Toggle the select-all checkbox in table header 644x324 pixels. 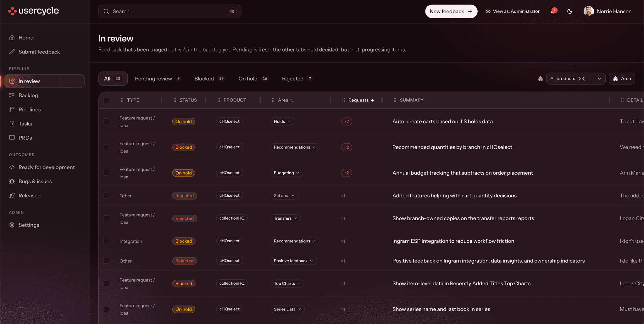coord(106,100)
